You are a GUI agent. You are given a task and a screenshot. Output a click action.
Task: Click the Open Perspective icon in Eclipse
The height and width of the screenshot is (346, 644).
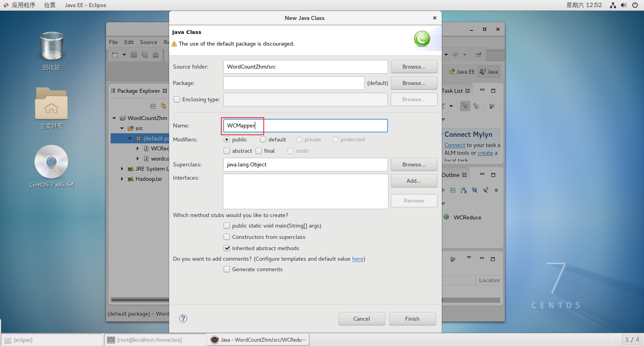tap(479, 55)
